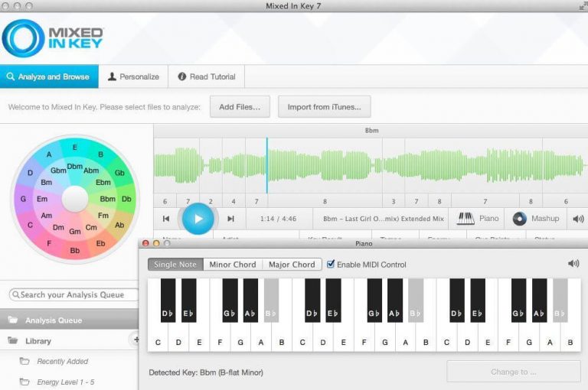This screenshot has height=390, width=588.
Task: Click the fullscreen icon in the title bar
Action: click(583, 5)
